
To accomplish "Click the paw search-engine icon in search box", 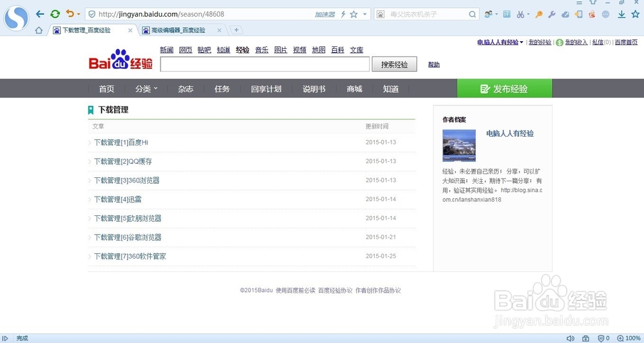I will click(381, 14).
